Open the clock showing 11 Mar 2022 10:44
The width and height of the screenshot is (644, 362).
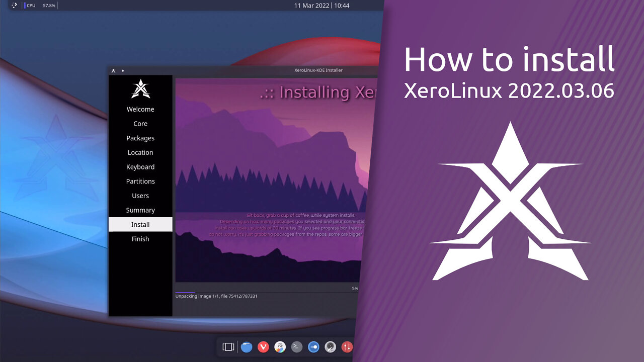[322, 6]
